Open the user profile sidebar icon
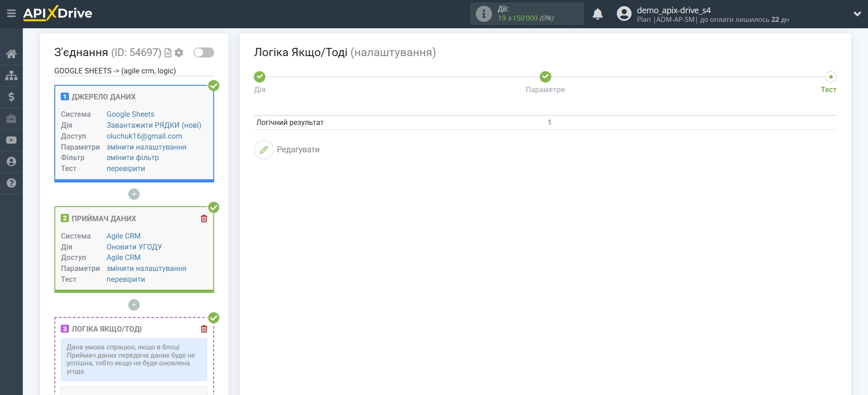 click(x=11, y=161)
